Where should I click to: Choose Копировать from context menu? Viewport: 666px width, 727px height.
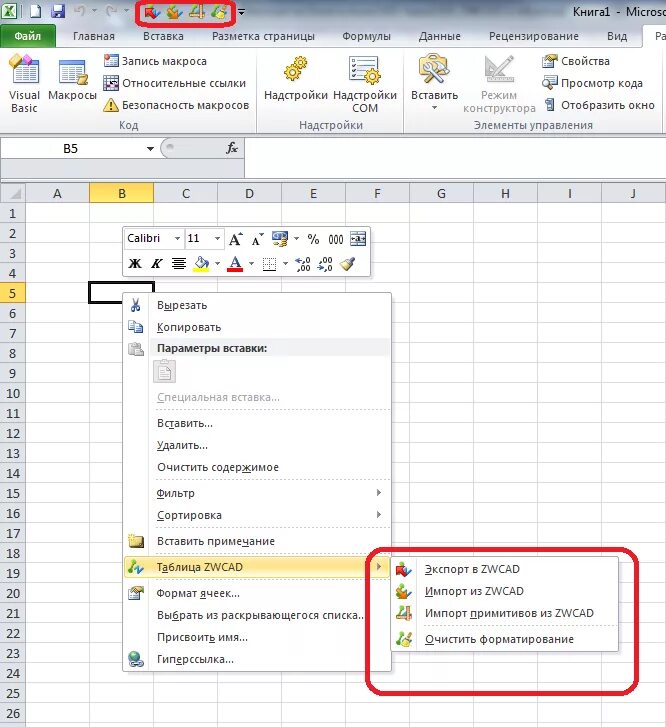click(x=257, y=327)
